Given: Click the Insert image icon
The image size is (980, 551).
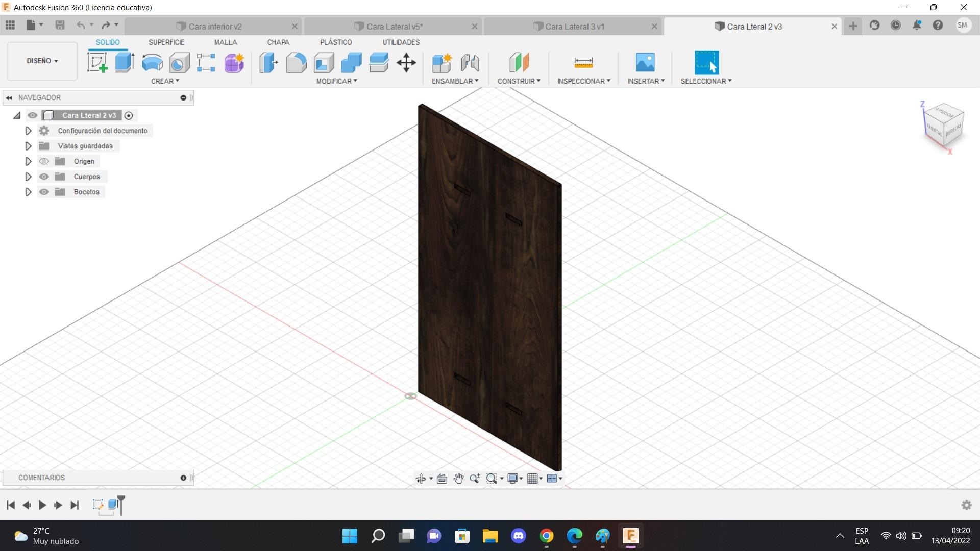Looking at the screenshot, I should tap(645, 63).
